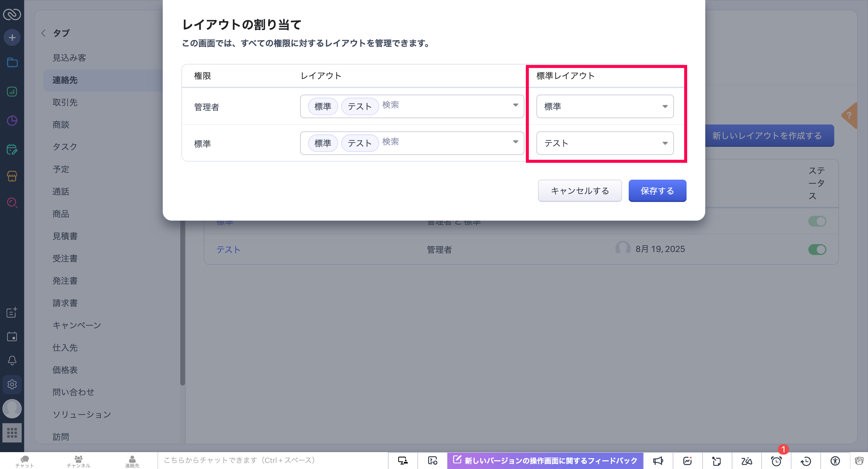Click the 保存する button

657,191
